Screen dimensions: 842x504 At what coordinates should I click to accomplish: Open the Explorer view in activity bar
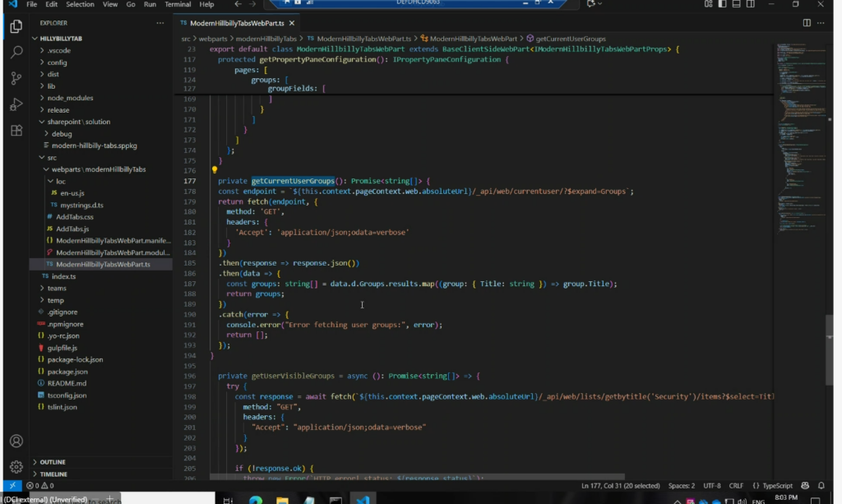16,26
